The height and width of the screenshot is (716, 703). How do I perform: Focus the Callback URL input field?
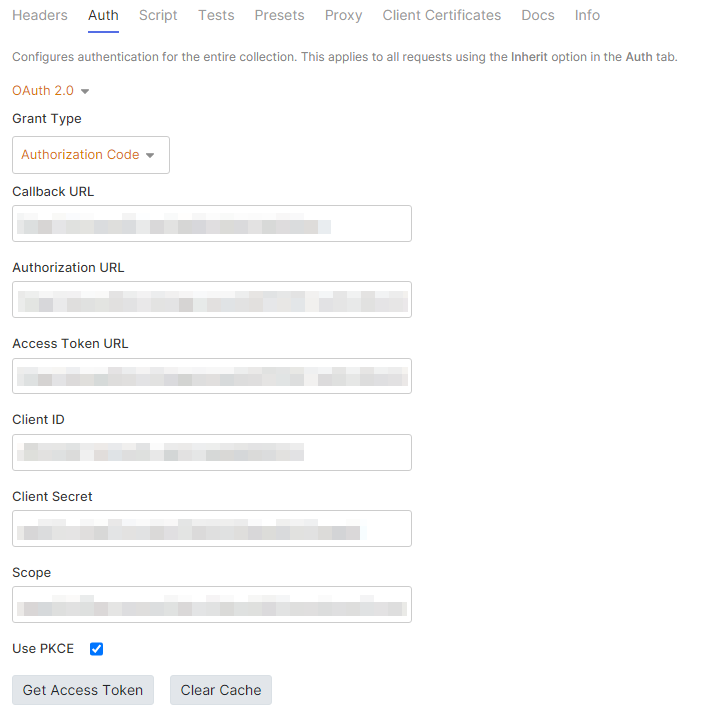tap(212, 224)
